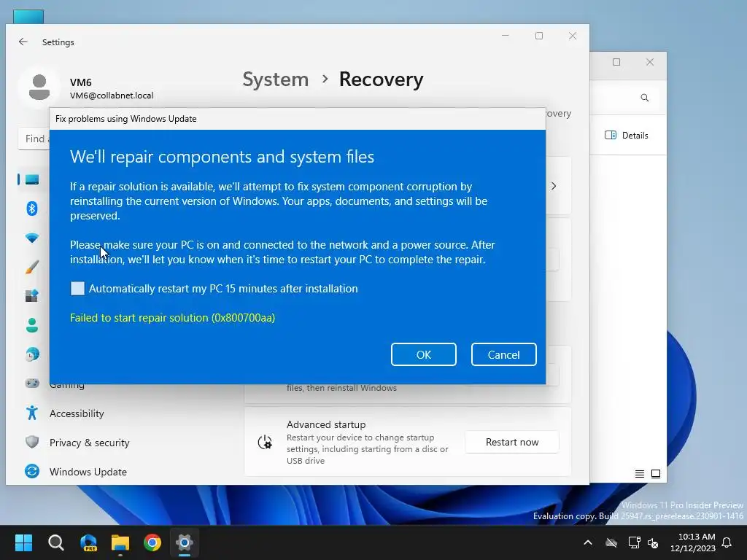This screenshot has height=560, width=747.
Task: Open the Network & internet wifi icon
Action: click(32, 238)
